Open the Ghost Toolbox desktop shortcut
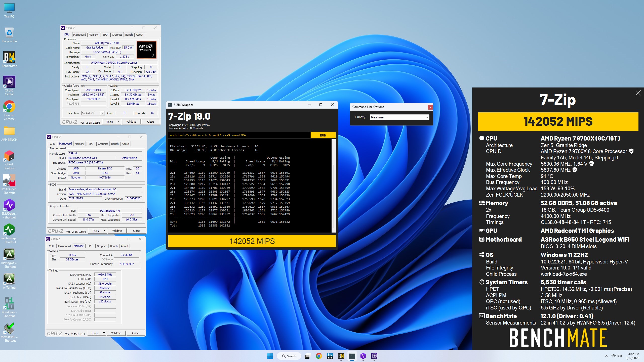Viewport: 644px width, 362px height. (9, 160)
